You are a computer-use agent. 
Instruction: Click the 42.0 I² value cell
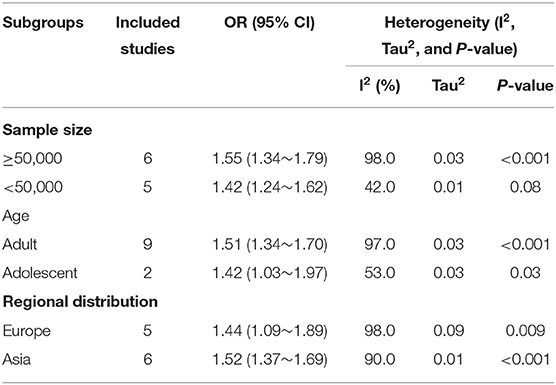(379, 187)
